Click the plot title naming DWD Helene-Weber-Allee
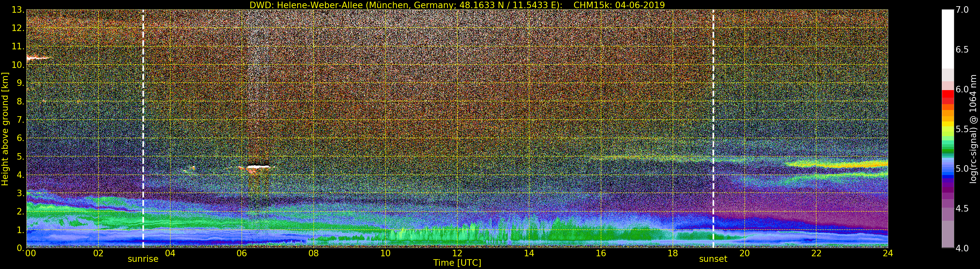 pos(457,5)
